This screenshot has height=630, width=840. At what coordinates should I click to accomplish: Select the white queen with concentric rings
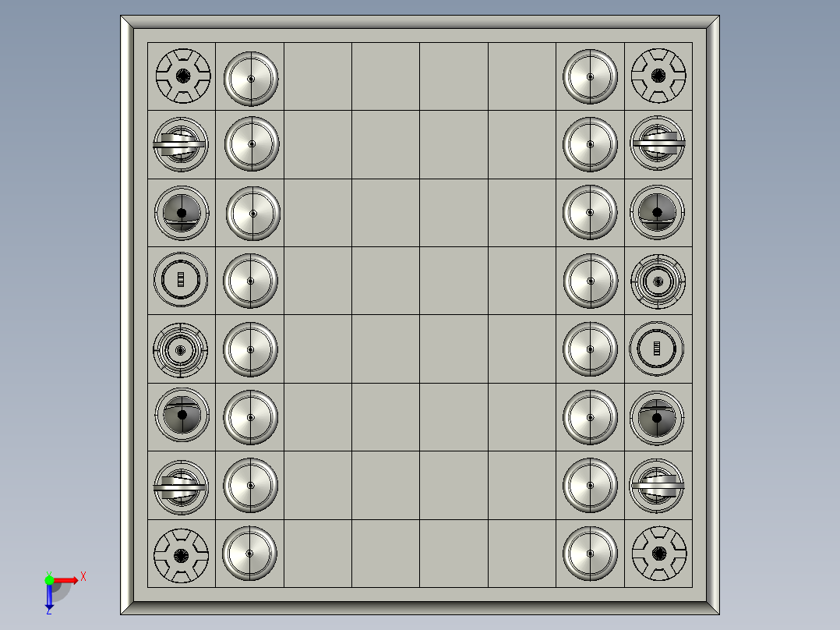182,349
